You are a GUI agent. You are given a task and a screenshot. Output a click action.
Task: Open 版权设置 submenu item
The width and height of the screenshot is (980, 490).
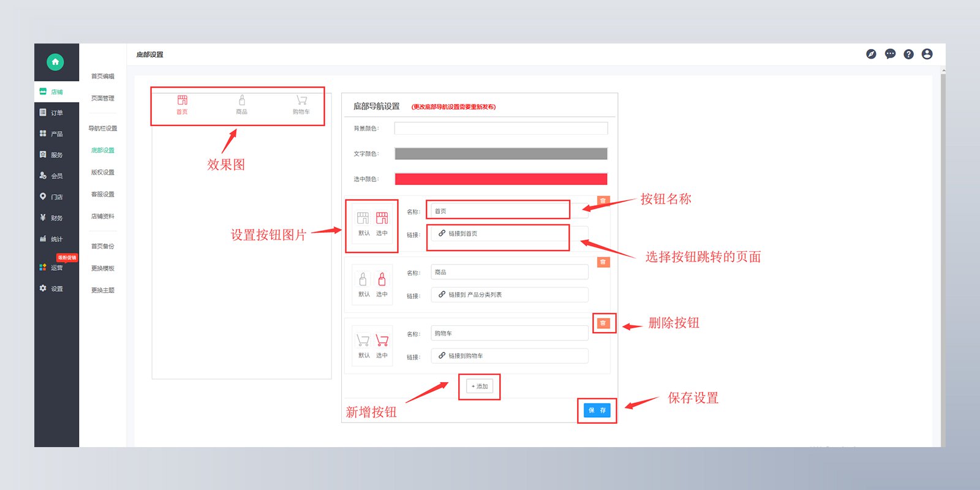pyautogui.click(x=103, y=172)
